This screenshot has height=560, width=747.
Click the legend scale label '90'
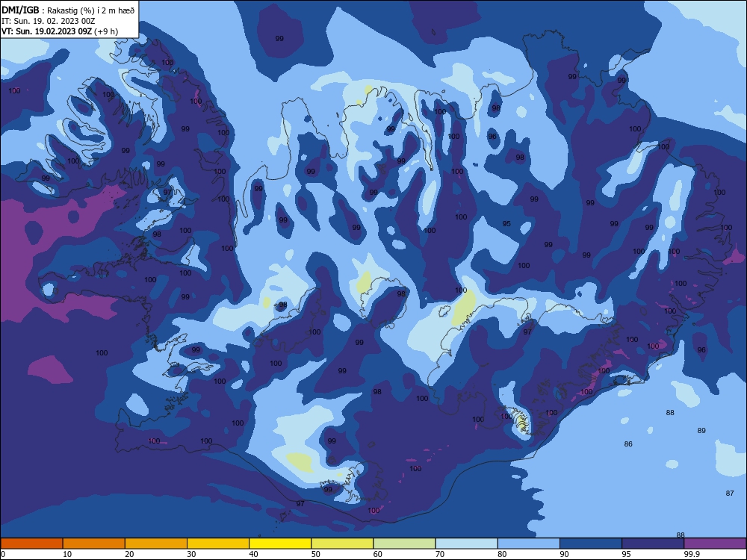tap(564, 554)
